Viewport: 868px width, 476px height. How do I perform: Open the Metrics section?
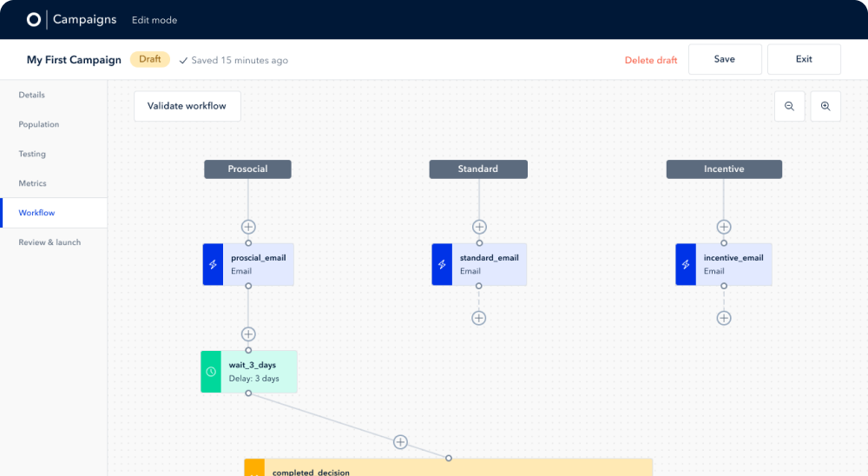33,183
